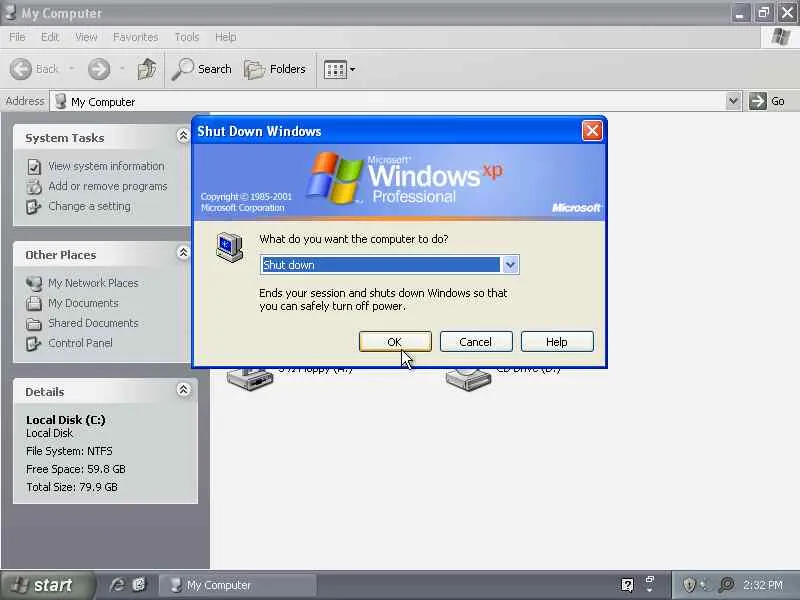
Task: Click the Control Panel icon
Action: coord(34,343)
